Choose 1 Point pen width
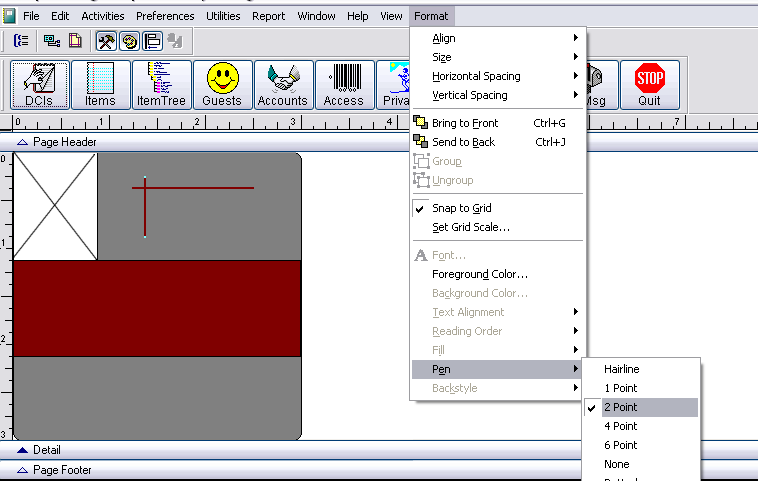The width and height of the screenshot is (758, 481). [x=641, y=388]
